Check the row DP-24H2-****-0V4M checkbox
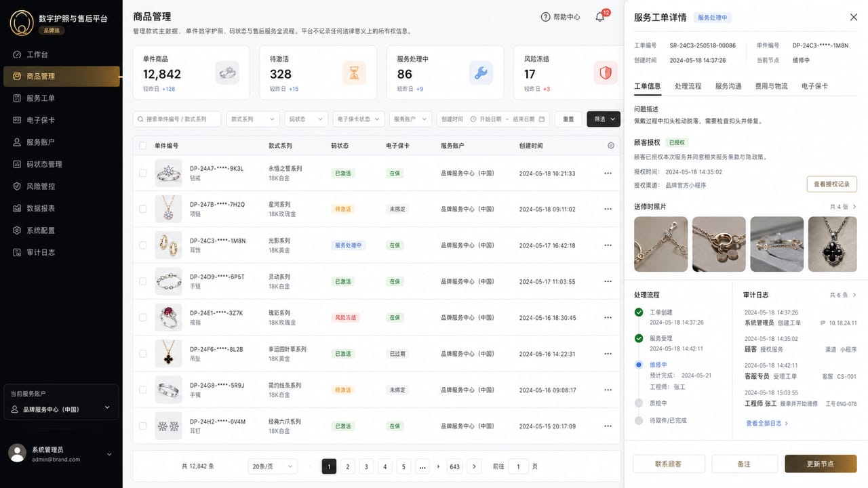Image resolution: width=868 pixels, height=488 pixels. click(142, 426)
